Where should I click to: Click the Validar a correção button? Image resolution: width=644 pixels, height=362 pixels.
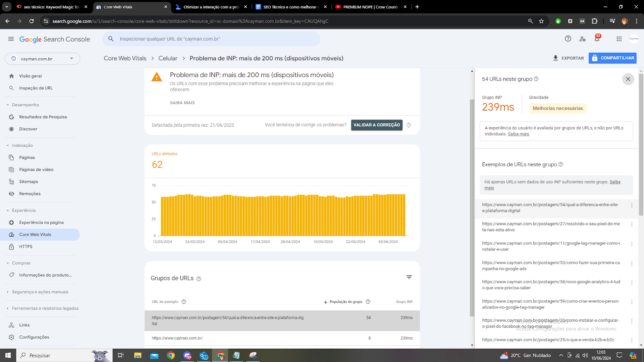click(377, 125)
